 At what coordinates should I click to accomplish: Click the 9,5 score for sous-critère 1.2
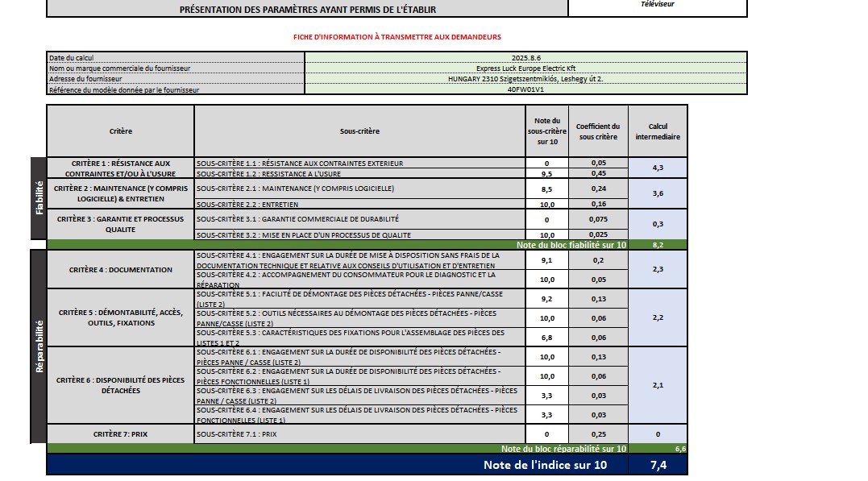point(546,173)
